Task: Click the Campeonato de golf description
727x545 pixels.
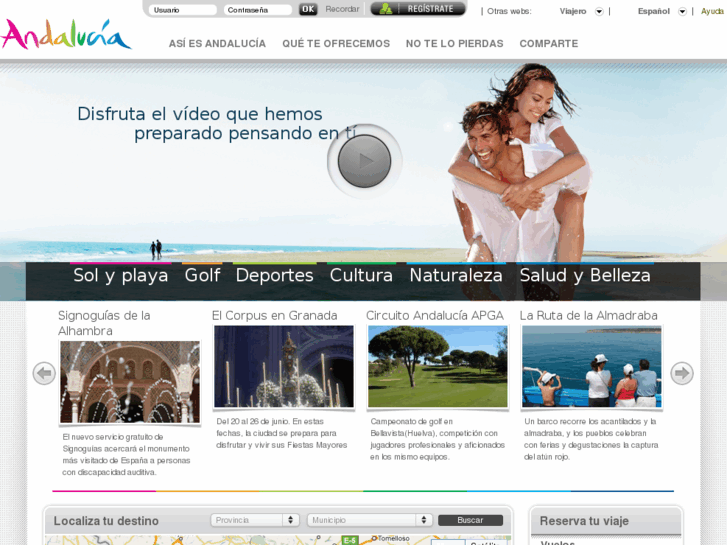Action: tap(438, 439)
